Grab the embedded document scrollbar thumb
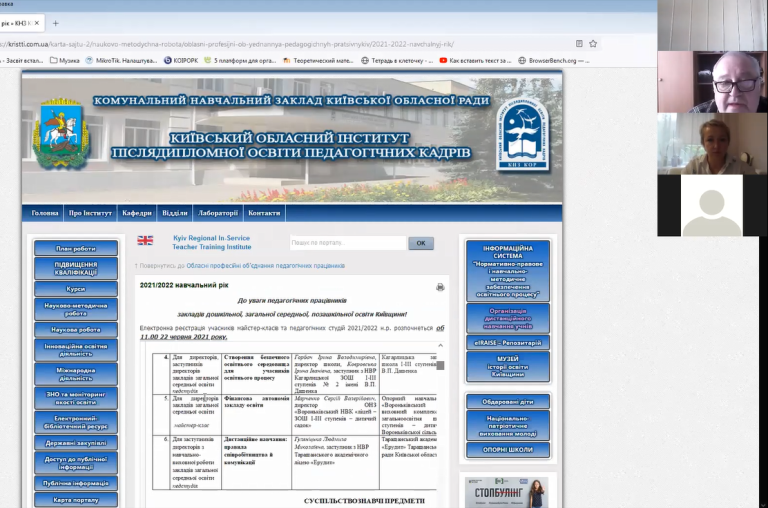 (x=440, y=365)
